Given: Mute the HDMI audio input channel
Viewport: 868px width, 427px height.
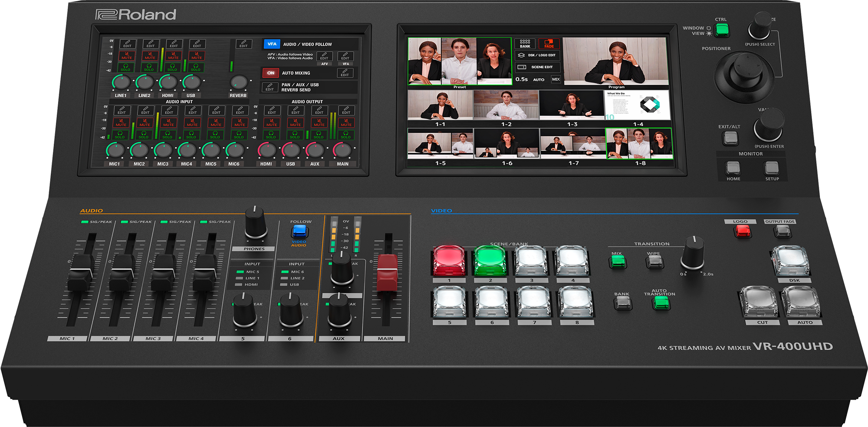Looking at the screenshot, I should [x=173, y=56].
